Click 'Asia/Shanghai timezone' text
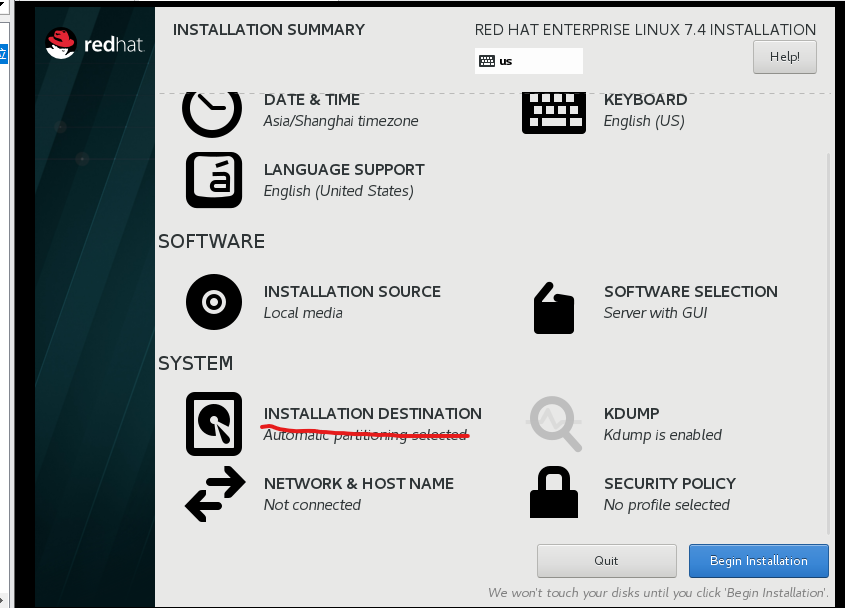Screen dimensions: 845x608 point(341,121)
